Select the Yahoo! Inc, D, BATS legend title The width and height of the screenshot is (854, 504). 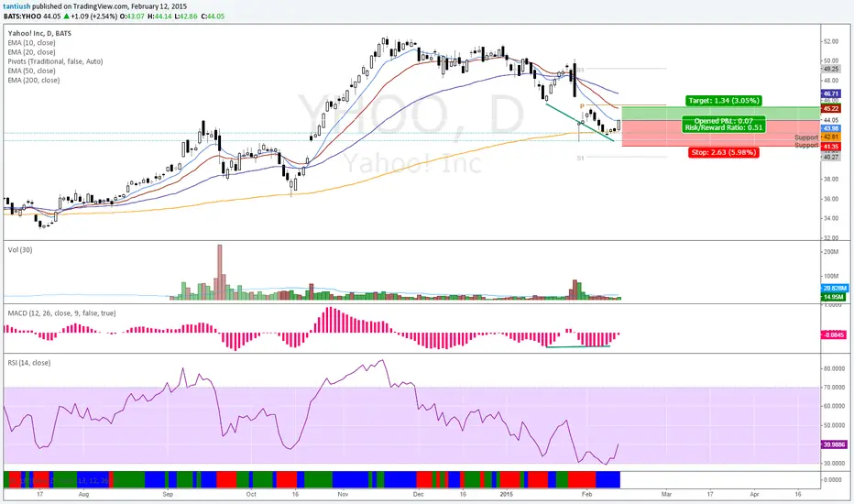point(39,33)
